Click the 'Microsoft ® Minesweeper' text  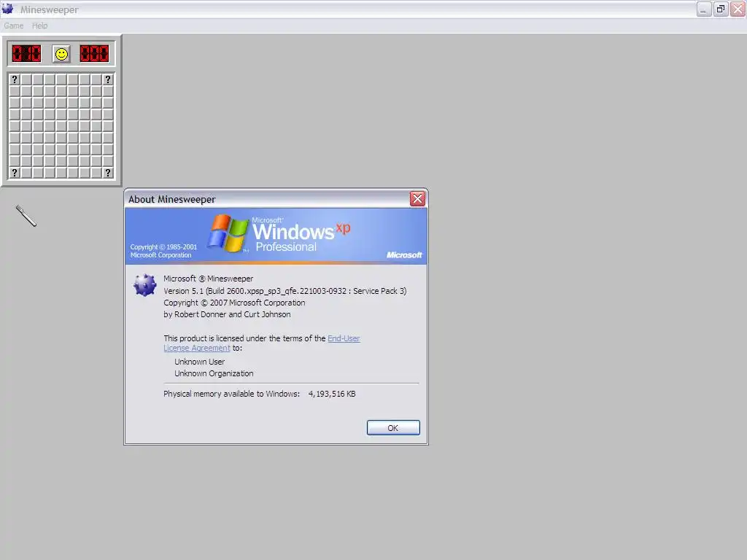(208, 279)
